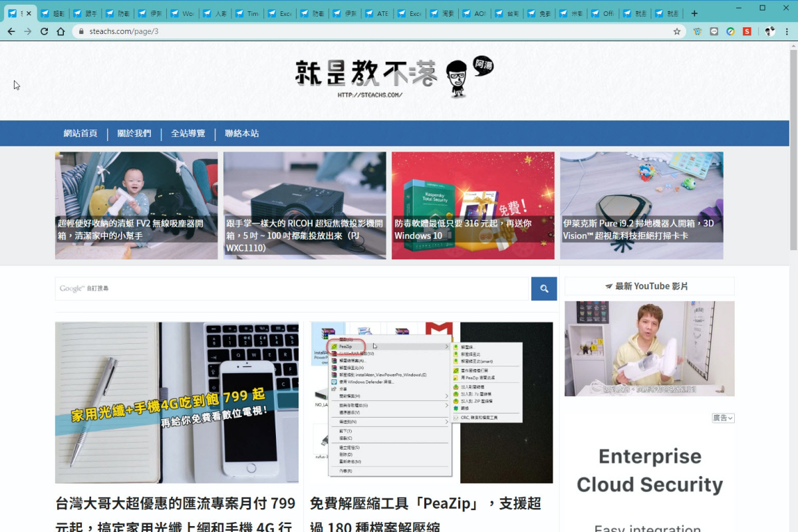Reload the current page

click(x=45, y=31)
